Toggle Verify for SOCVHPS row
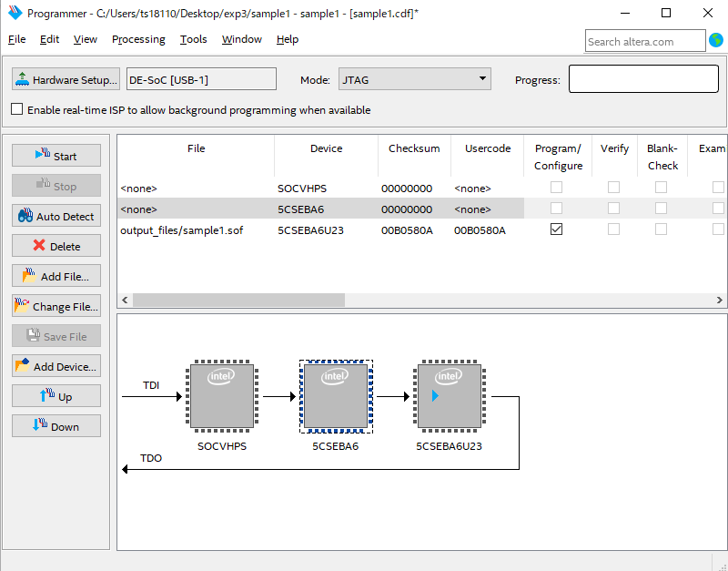The height and width of the screenshot is (571, 728). [613, 188]
